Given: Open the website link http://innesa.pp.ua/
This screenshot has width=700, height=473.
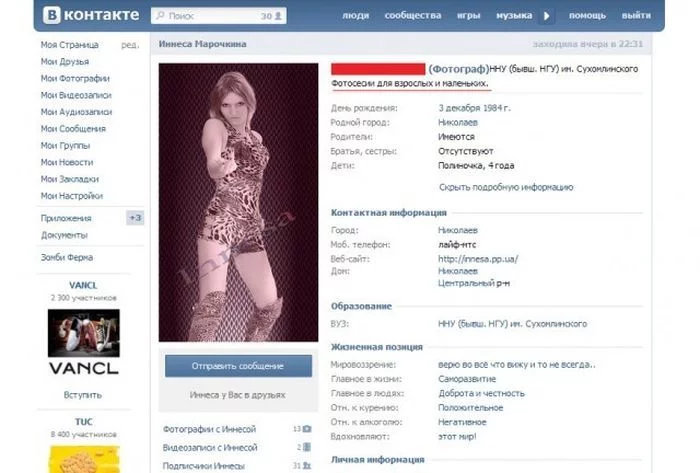Looking at the screenshot, I should [x=478, y=259].
